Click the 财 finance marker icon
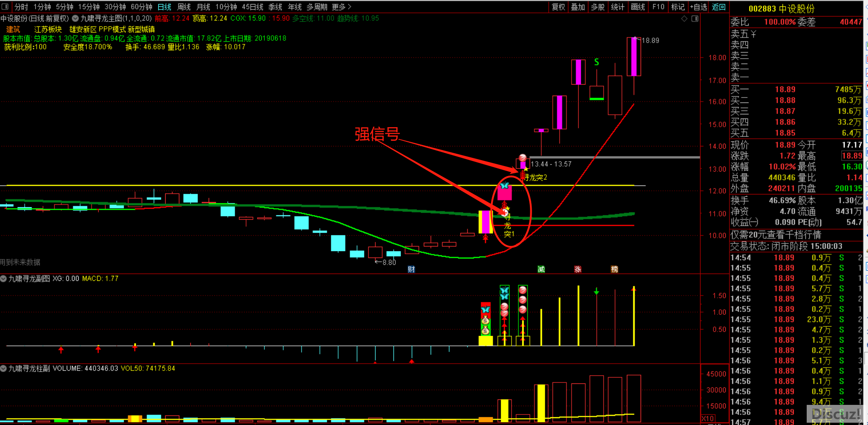The width and height of the screenshot is (868, 425). point(411,269)
